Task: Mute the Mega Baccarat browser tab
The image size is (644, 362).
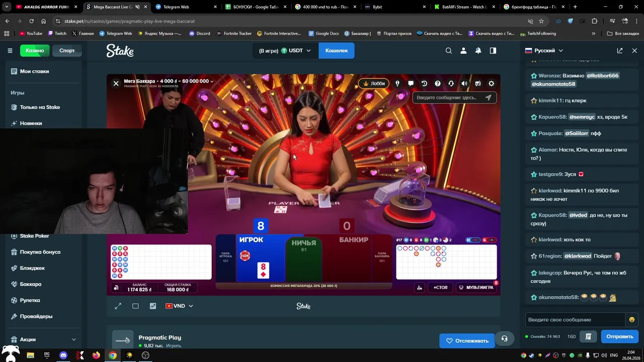Action: click(137, 7)
